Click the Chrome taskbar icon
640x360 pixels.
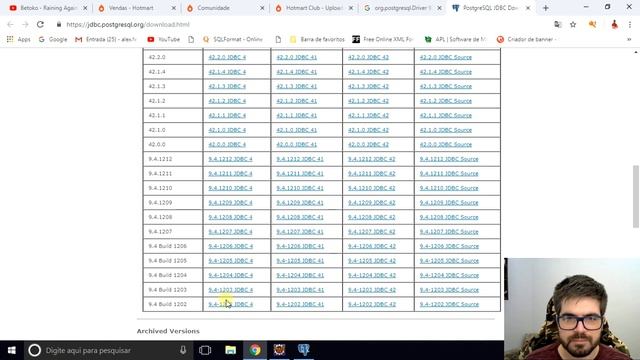255,350
